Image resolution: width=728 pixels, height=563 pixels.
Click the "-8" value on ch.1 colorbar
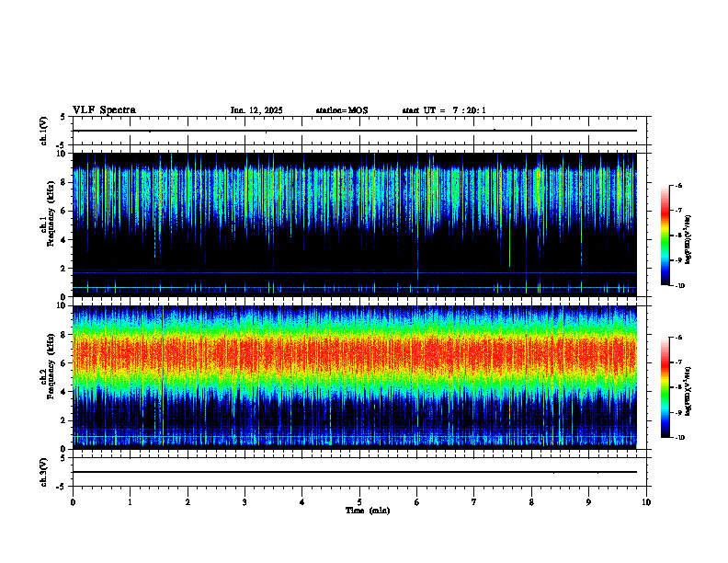click(678, 236)
